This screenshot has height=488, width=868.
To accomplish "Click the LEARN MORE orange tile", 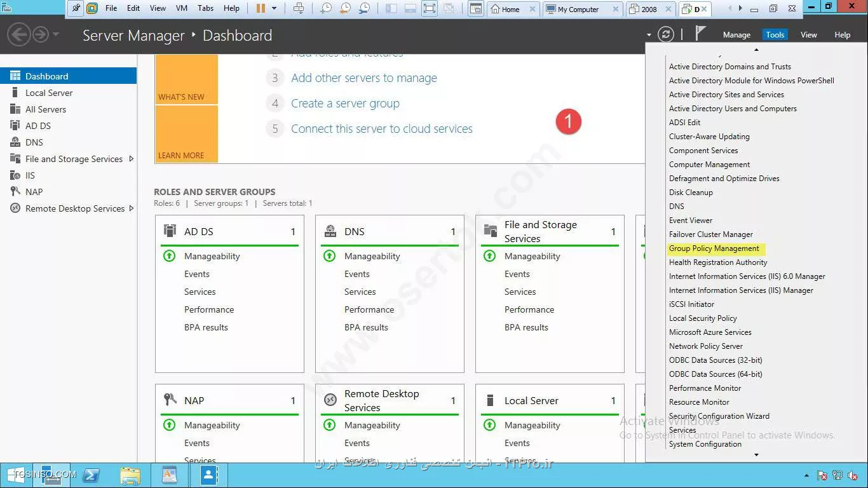I will click(186, 133).
